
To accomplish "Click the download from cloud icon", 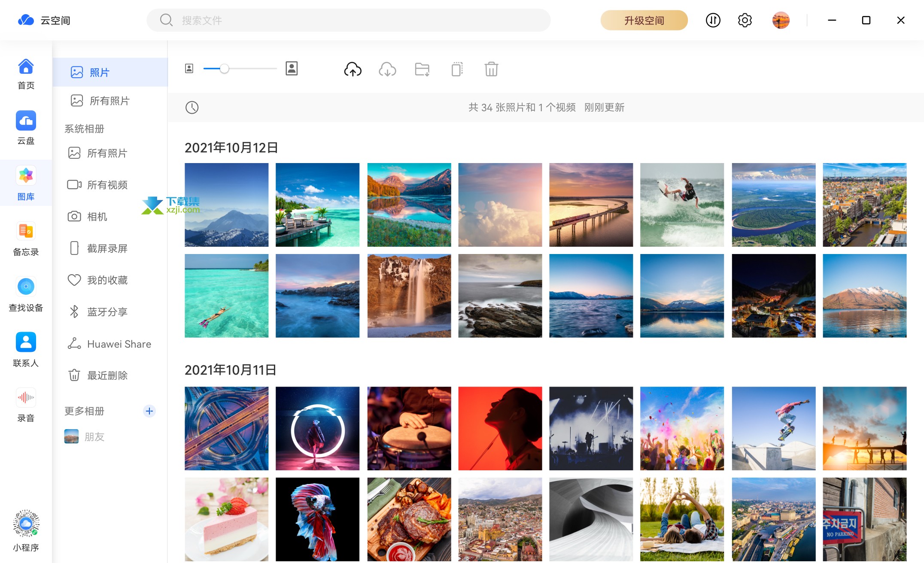I will click(387, 69).
